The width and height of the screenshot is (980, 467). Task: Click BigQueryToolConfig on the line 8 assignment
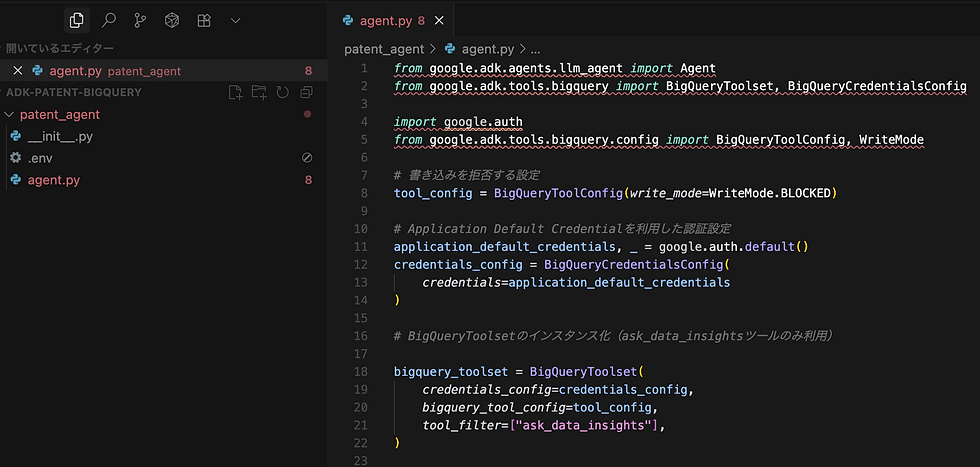tap(559, 193)
